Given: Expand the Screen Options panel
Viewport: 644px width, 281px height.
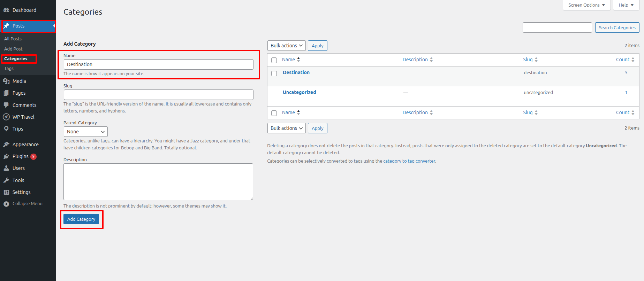Looking at the screenshot, I should (586, 5).
